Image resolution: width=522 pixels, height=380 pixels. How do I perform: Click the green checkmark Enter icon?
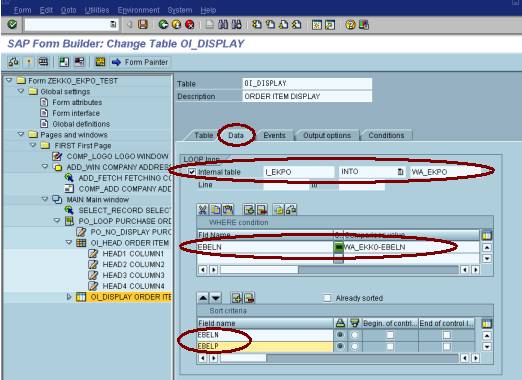(12, 25)
